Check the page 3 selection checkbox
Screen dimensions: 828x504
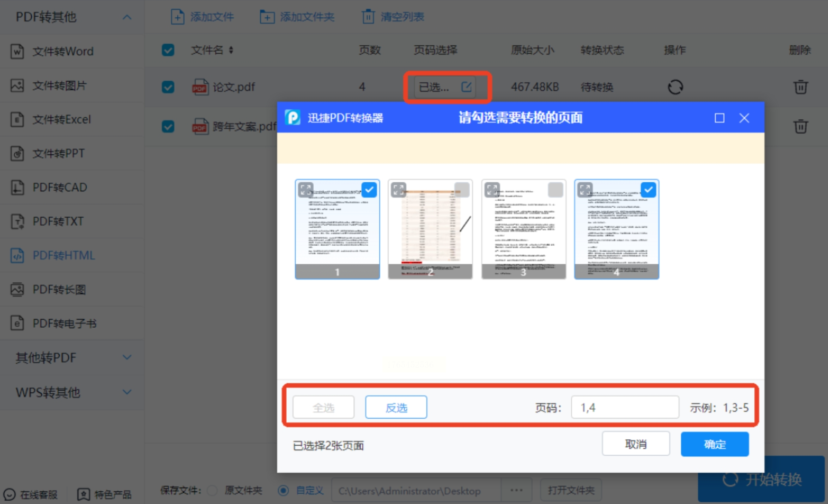pyautogui.click(x=555, y=190)
